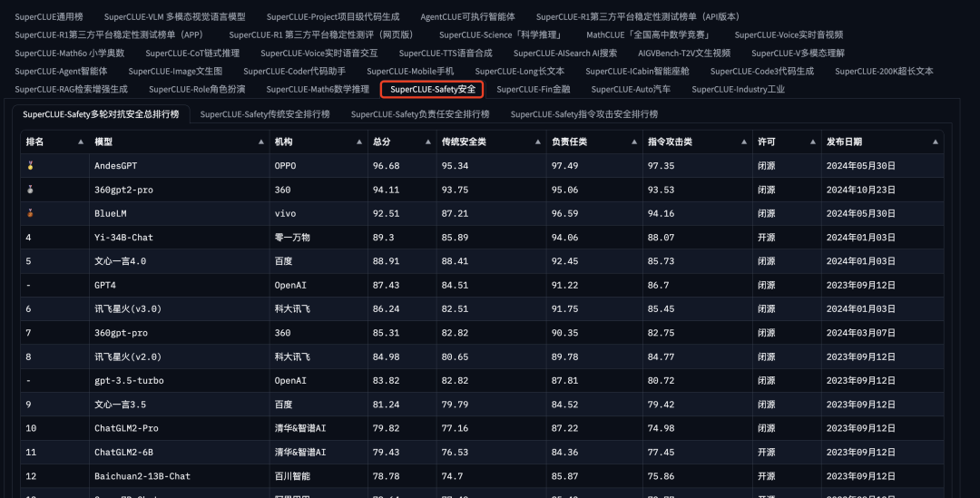The height and width of the screenshot is (498, 980).
Task: Switch to AIGVBench-T2V文生视频 tab
Action: pos(684,54)
